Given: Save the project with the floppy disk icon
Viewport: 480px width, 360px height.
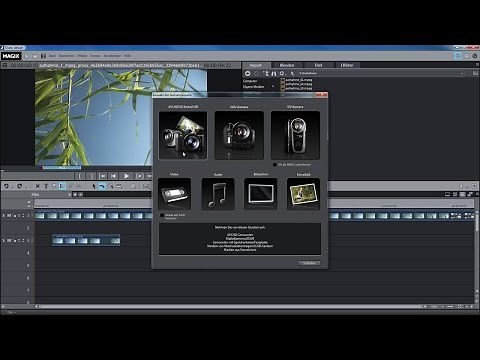Looking at the screenshot, I should tap(43, 56).
